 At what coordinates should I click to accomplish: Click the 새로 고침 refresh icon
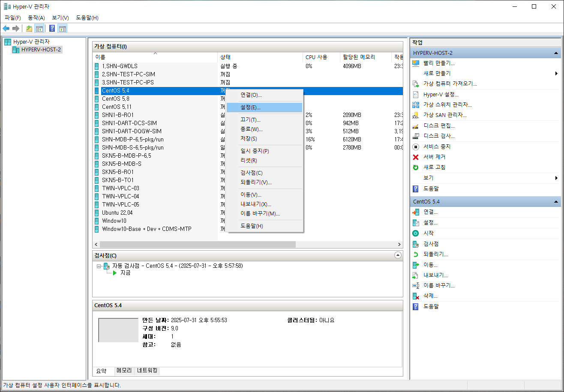415,167
